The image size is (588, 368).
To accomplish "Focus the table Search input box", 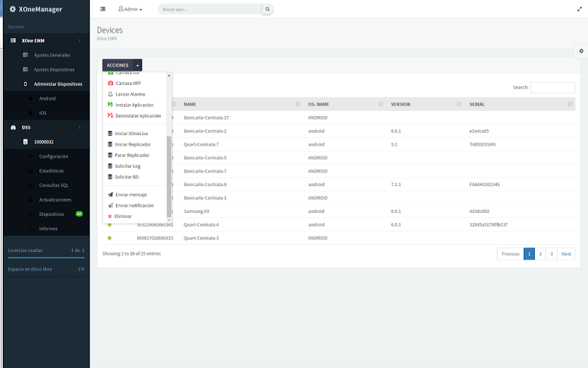I will (x=553, y=88).
